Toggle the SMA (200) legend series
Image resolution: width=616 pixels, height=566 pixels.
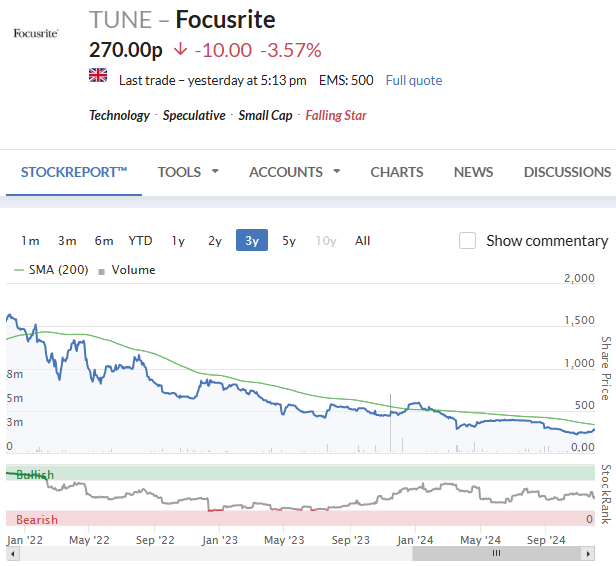click(x=51, y=270)
